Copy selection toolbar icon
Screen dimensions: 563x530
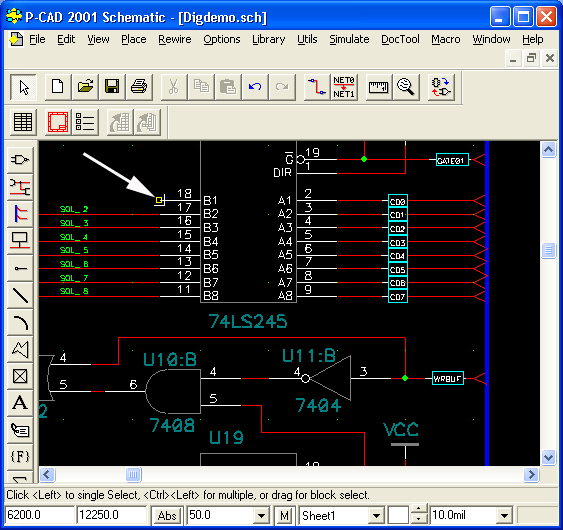tap(201, 87)
